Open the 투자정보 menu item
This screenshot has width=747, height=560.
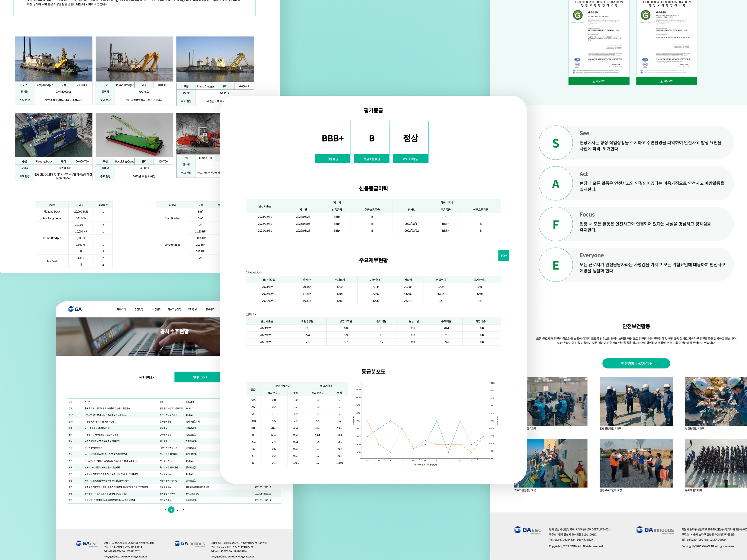(x=192, y=309)
